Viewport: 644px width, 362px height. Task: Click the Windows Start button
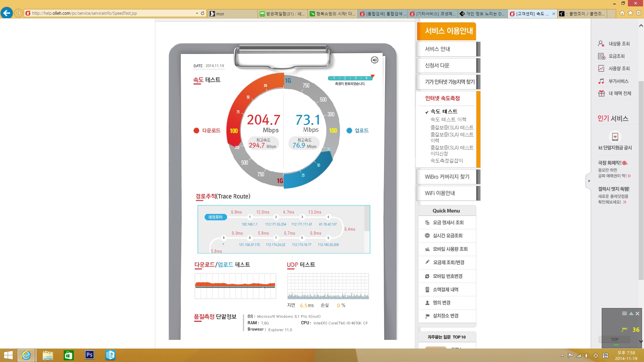click(x=8, y=355)
